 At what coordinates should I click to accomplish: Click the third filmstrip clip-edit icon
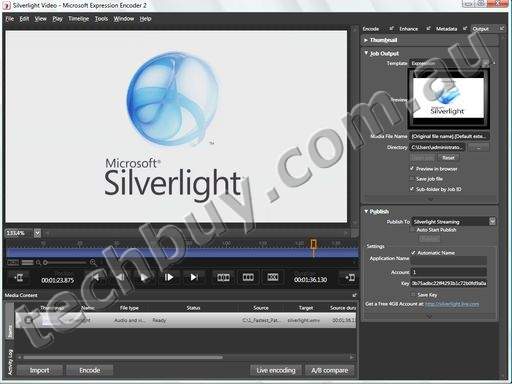pyautogui.click(x=272, y=277)
